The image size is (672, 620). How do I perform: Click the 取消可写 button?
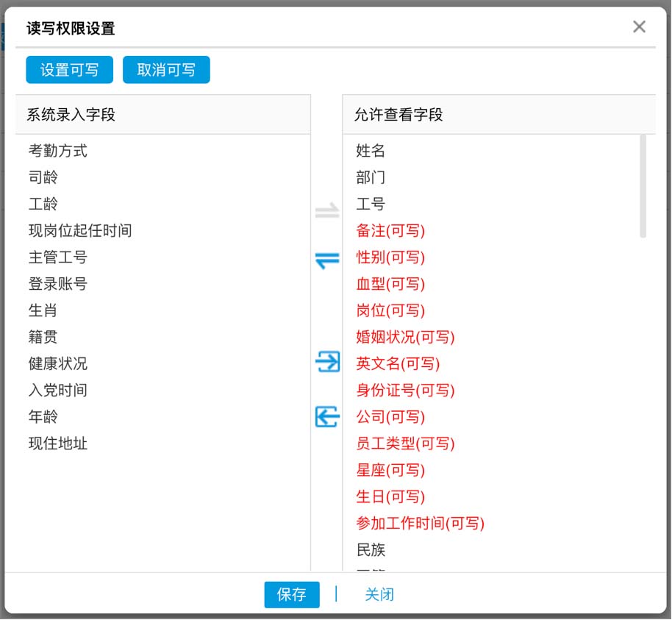tap(166, 69)
